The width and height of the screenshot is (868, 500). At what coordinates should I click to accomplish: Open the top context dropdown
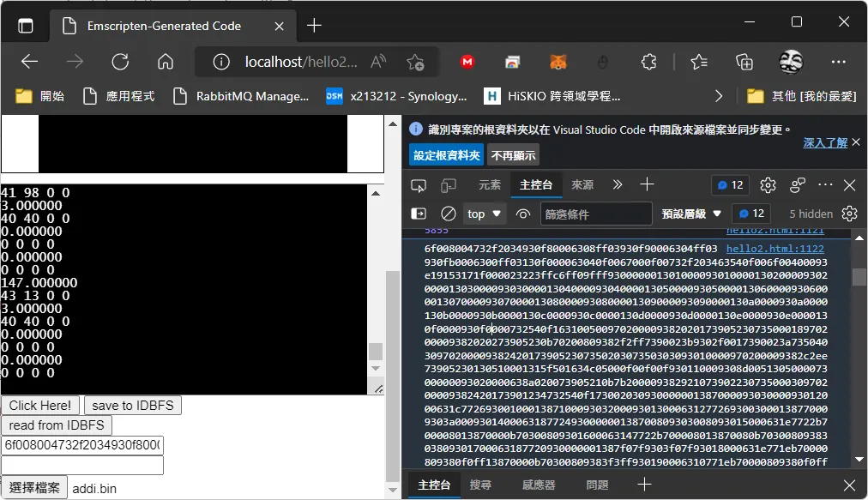pos(483,214)
